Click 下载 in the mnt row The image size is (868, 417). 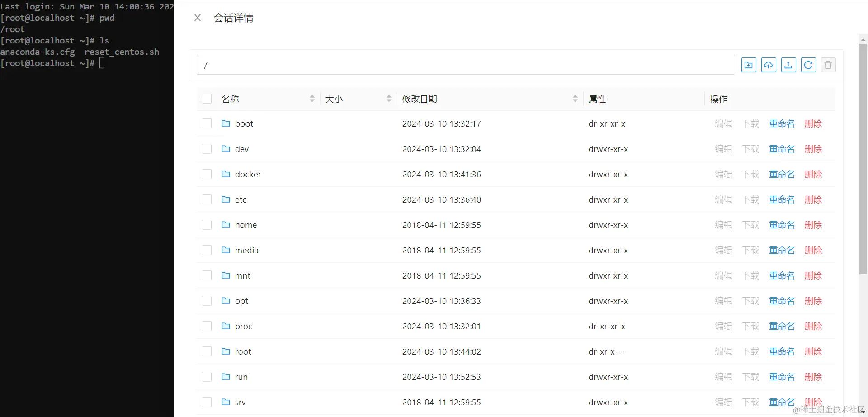click(x=751, y=275)
